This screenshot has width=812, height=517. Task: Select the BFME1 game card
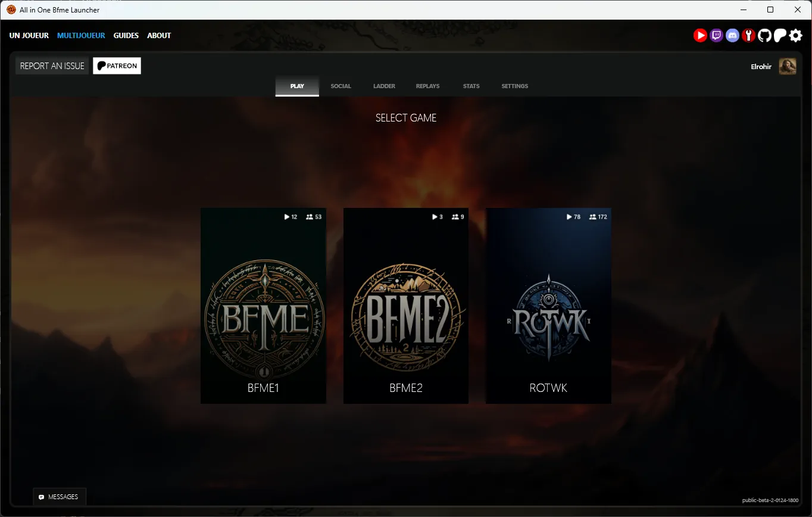point(263,306)
